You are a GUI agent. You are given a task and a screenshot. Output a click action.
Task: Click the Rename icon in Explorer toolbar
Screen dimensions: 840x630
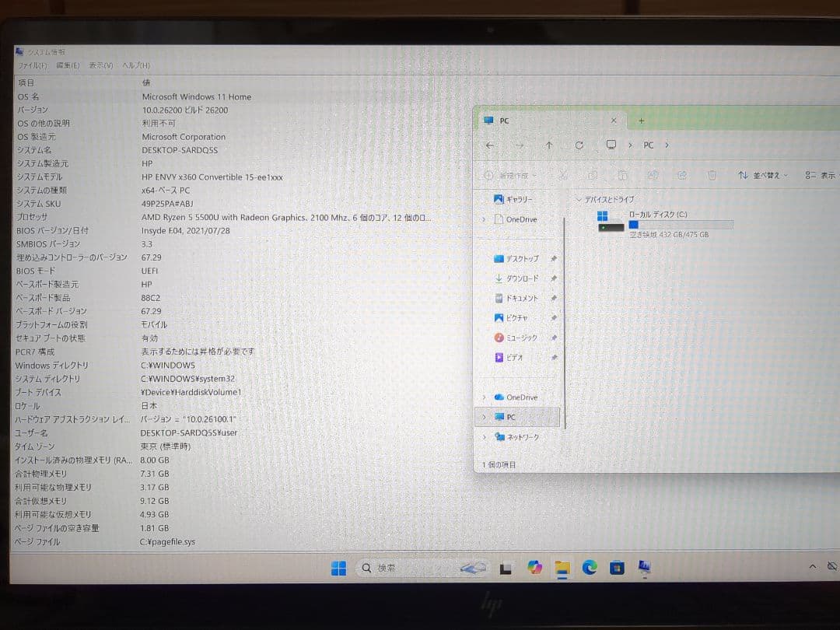(653, 175)
